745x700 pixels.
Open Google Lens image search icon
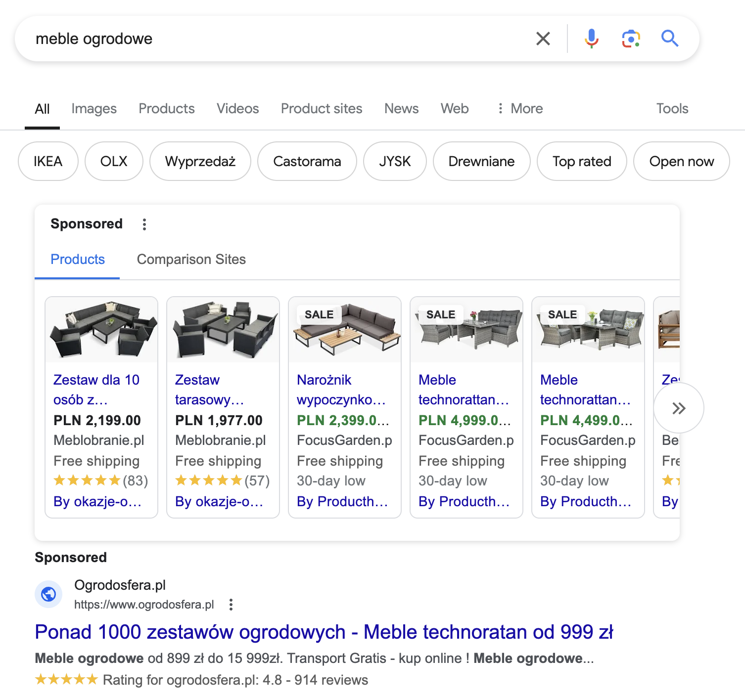(631, 39)
